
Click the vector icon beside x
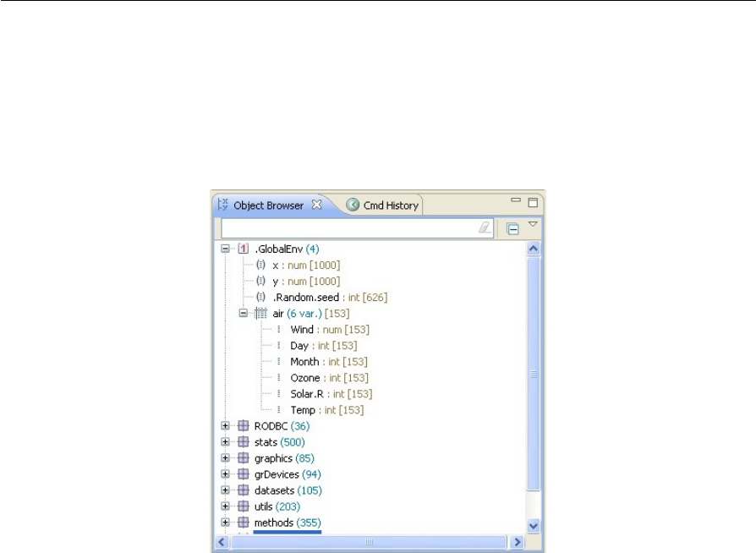click(260, 265)
